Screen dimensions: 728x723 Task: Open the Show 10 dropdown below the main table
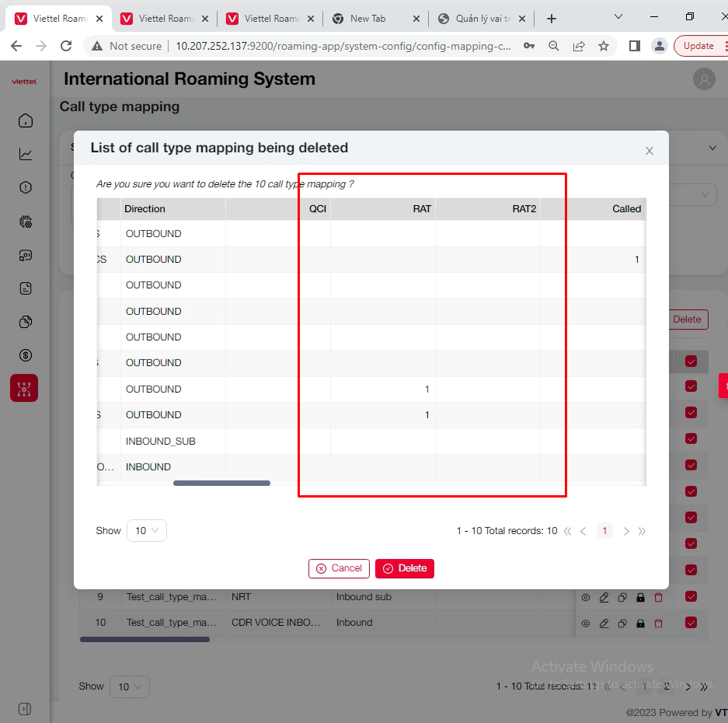(129, 686)
